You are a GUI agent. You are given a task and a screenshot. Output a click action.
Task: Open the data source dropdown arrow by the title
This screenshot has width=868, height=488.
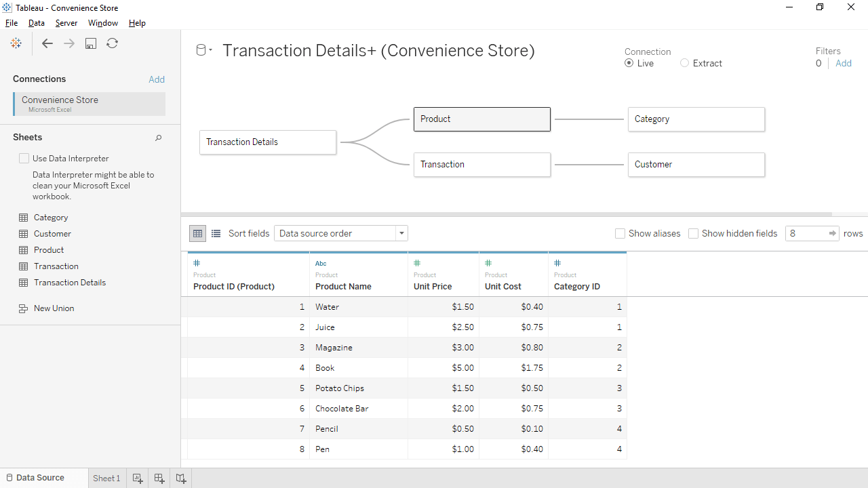coord(210,50)
